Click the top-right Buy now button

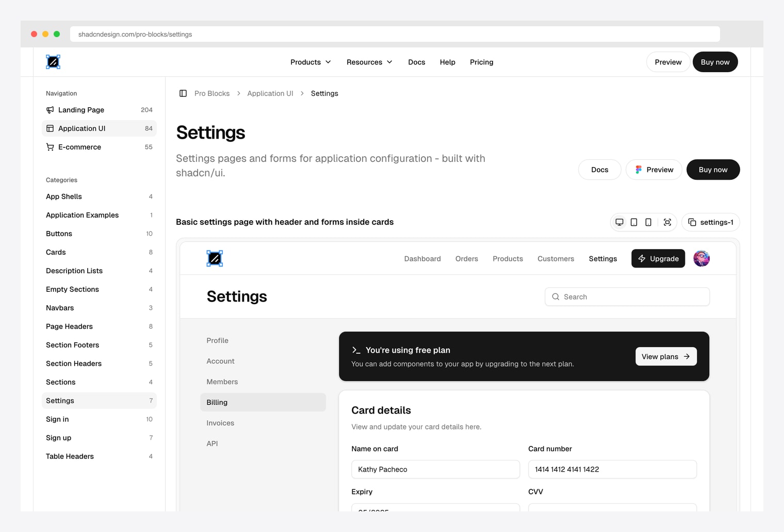click(x=715, y=62)
